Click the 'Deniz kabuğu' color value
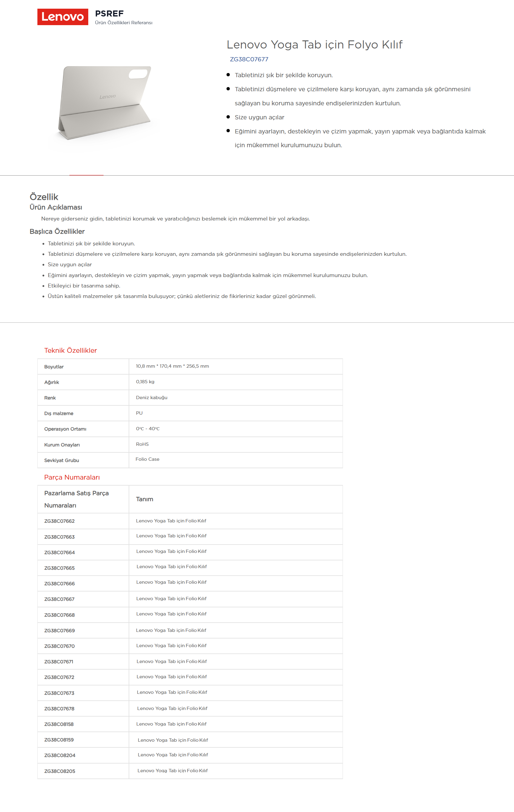Screen dimensions: 514x812 (151, 398)
